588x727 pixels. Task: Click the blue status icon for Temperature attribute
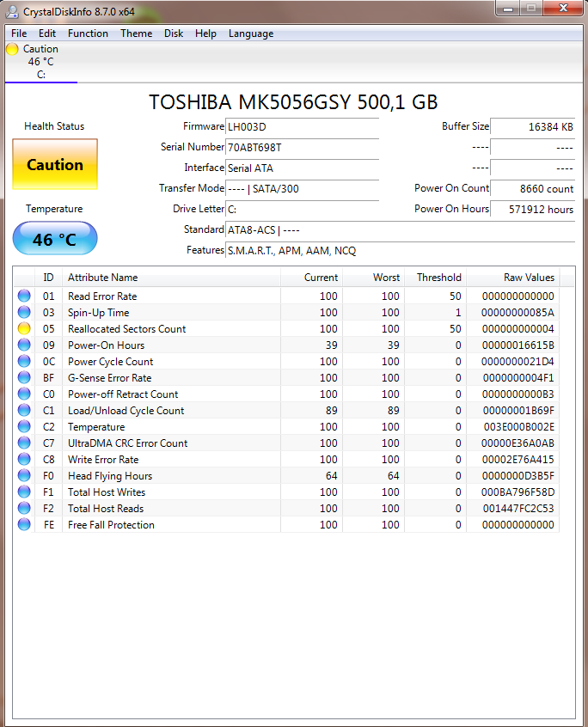pyautogui.click(x=24, y=426)
